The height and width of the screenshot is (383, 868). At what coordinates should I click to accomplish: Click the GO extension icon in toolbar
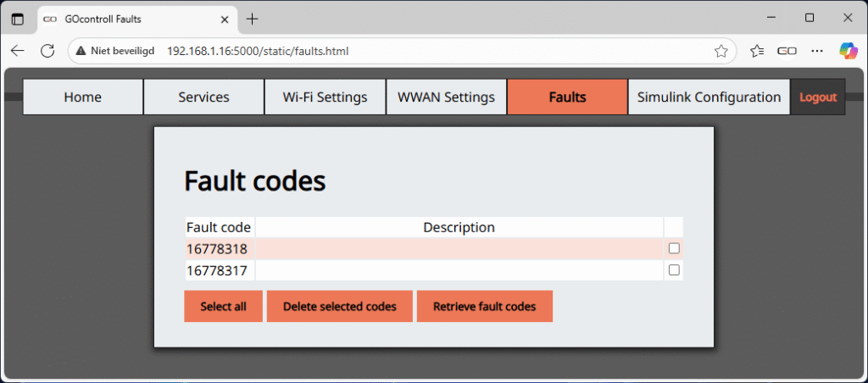coord(787,51)
